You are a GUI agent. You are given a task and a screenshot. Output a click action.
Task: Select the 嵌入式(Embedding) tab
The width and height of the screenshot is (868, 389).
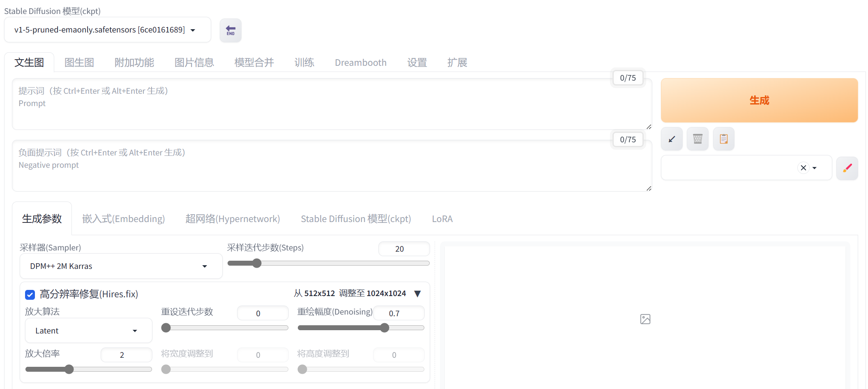click(124, 219)
